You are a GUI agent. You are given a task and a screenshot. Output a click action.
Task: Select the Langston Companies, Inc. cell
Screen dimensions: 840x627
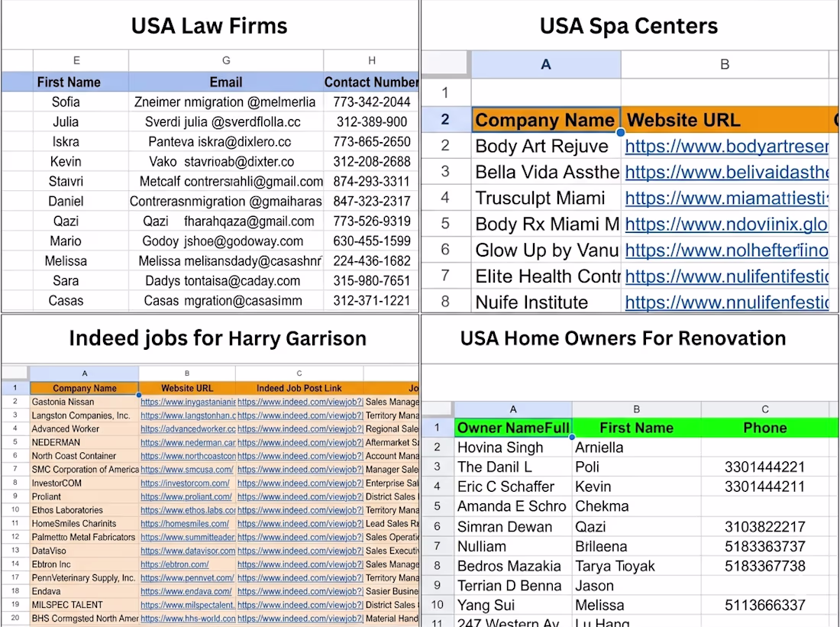click(84, 415)
